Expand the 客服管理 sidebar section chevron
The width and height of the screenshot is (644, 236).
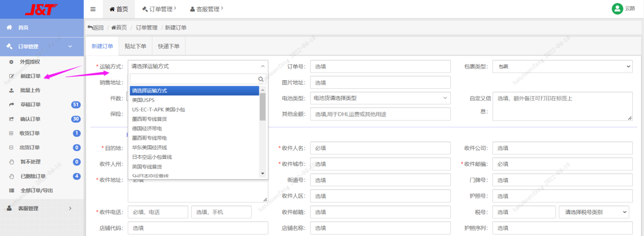tap(70, 208)
